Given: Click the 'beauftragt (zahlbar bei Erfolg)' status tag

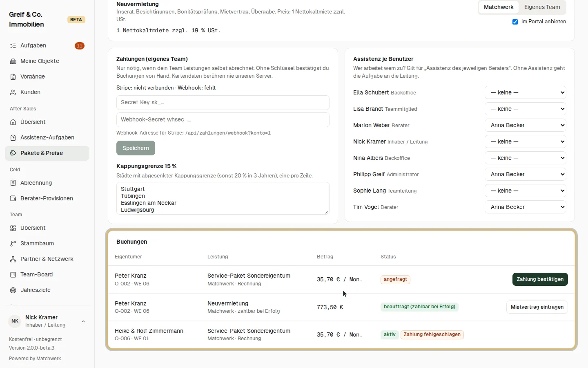Looking at the screenshot, I should coord(419,307).
